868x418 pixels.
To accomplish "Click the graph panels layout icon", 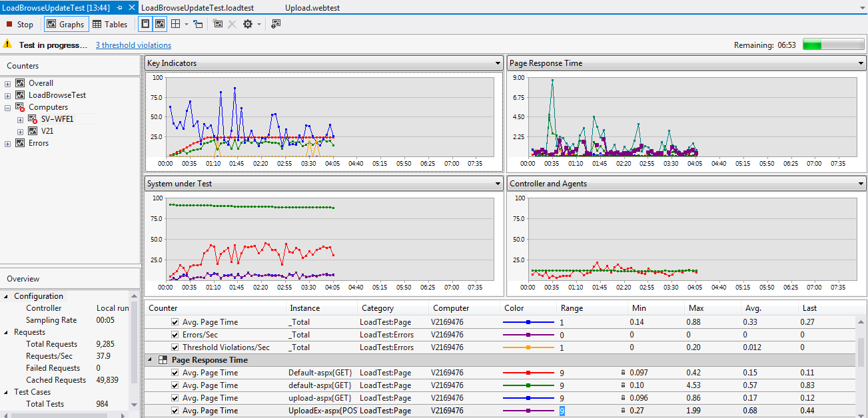I will point(160,24).
